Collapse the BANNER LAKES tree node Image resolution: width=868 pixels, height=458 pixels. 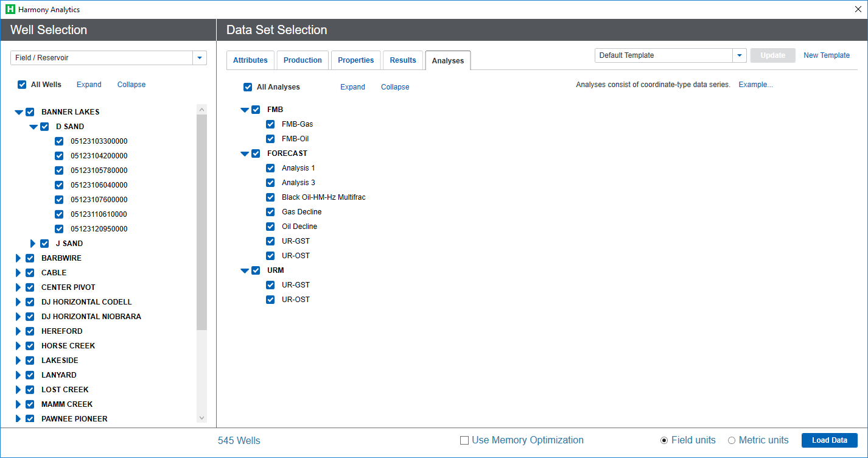[19, 112]
